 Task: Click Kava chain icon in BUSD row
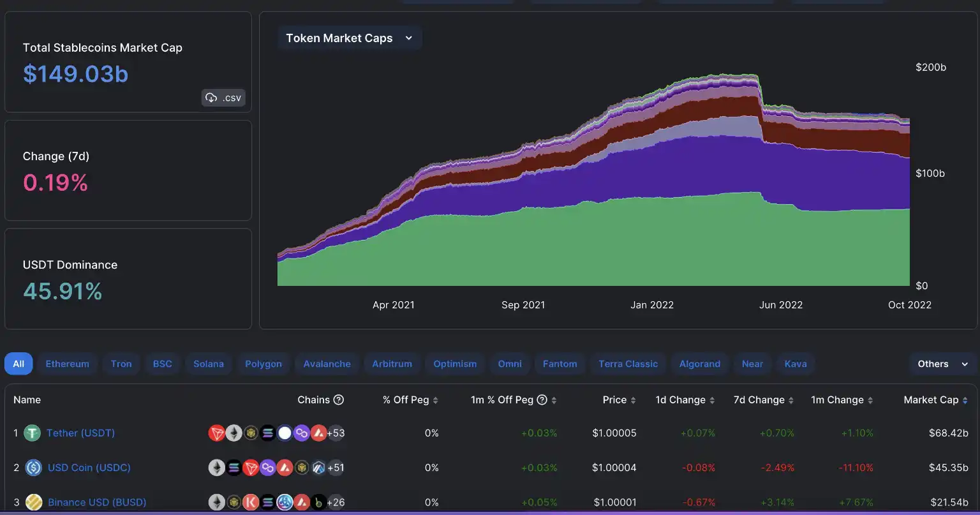251,502
